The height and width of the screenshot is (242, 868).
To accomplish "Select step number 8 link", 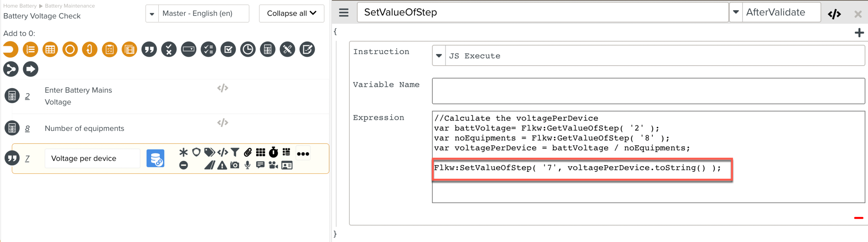I will pyautogui.click(x=27, y=129).
